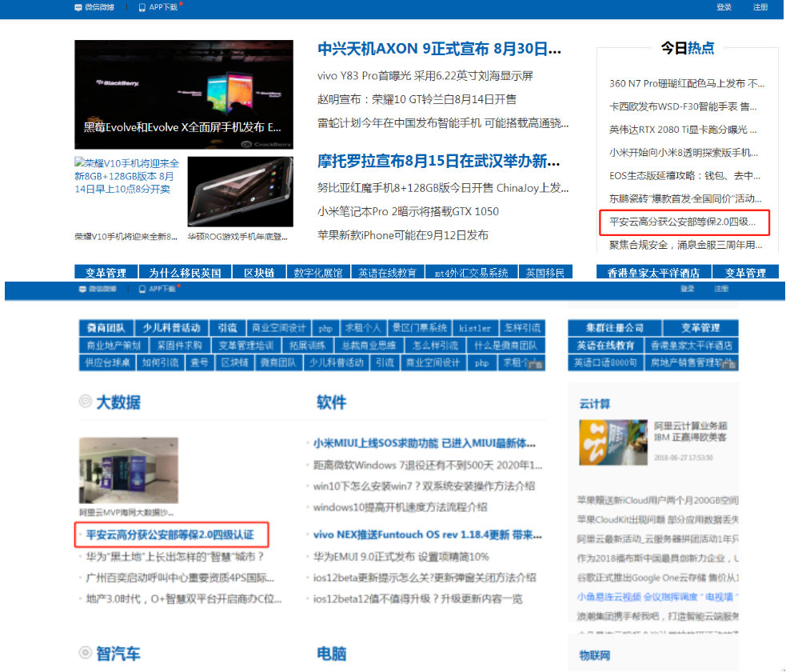
Task: Open article vivo NEX推送Funtouch OS rev 1.18.4更新
Action: 427,534
